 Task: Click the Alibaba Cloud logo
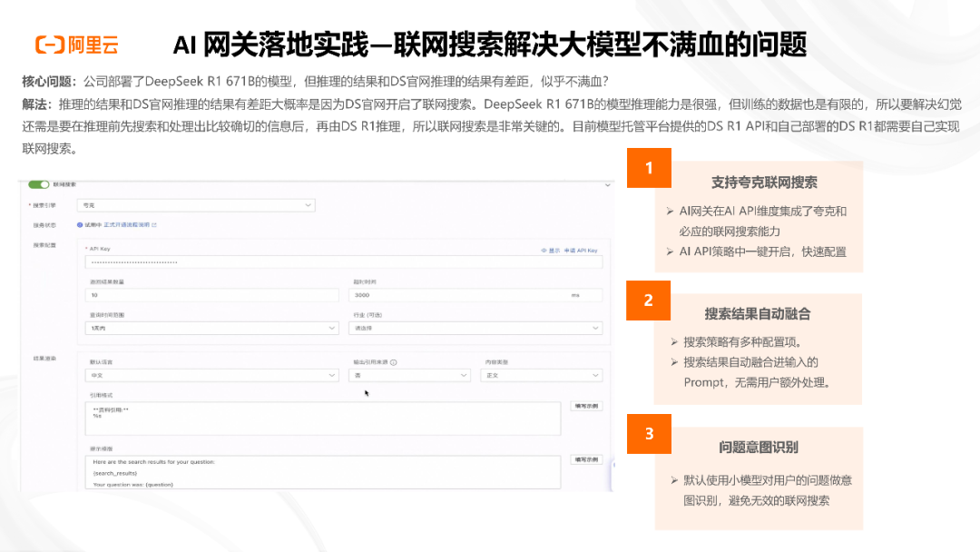[77, 43]
